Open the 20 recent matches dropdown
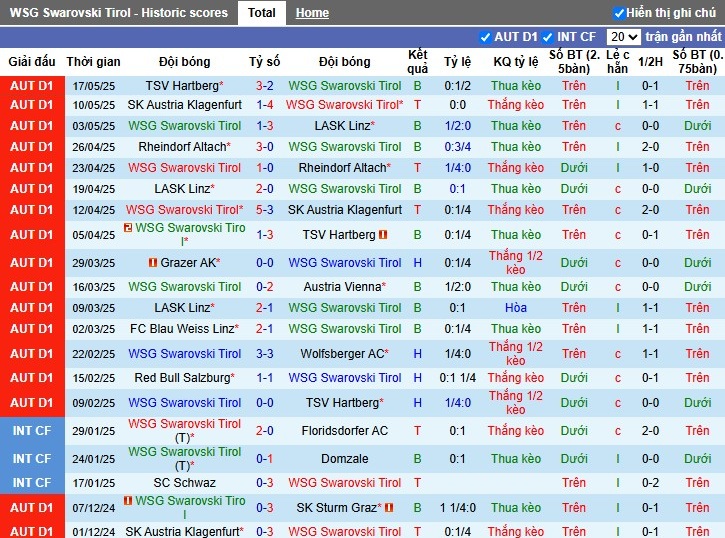725x538 pixels. 623,37
